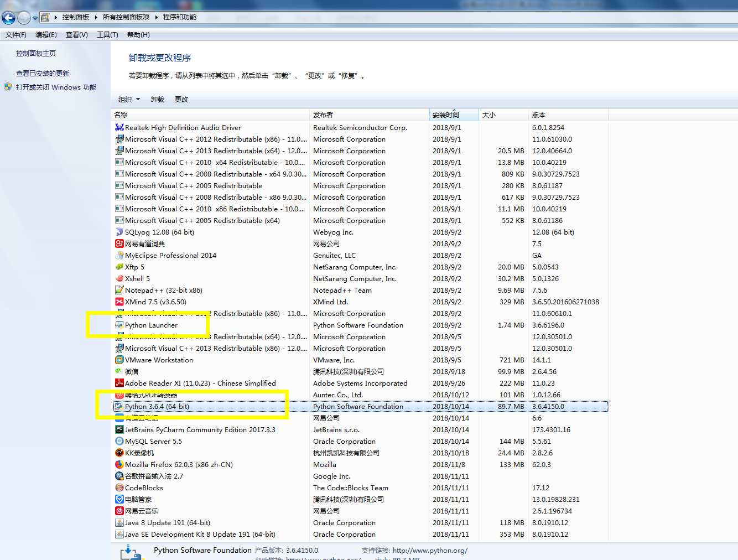Viewport: 738px width, 560px height.
Task: Click the 卸载 toolbar button
Action: 158,100
